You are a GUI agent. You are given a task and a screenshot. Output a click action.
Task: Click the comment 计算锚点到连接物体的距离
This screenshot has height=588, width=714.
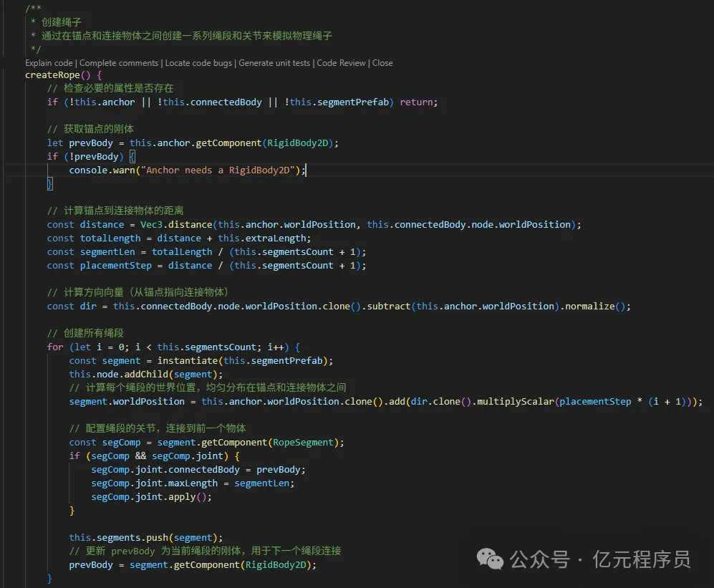115,211
